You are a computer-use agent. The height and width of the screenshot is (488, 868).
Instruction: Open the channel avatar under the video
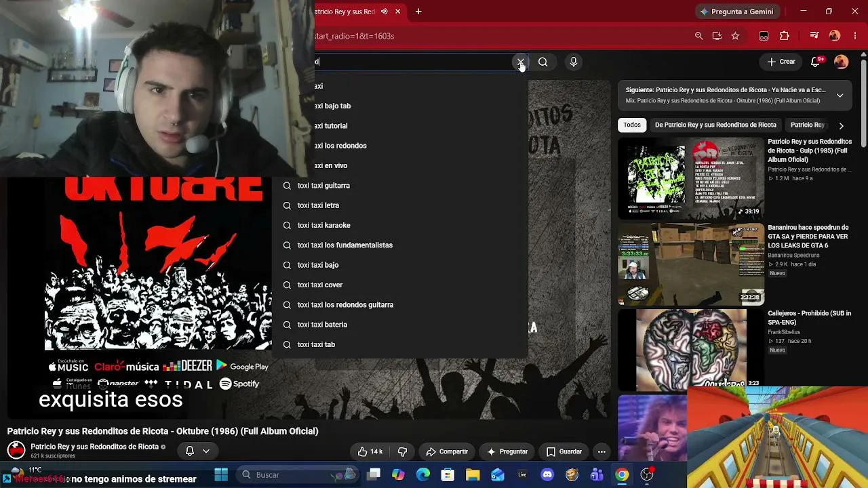(16, 450)
